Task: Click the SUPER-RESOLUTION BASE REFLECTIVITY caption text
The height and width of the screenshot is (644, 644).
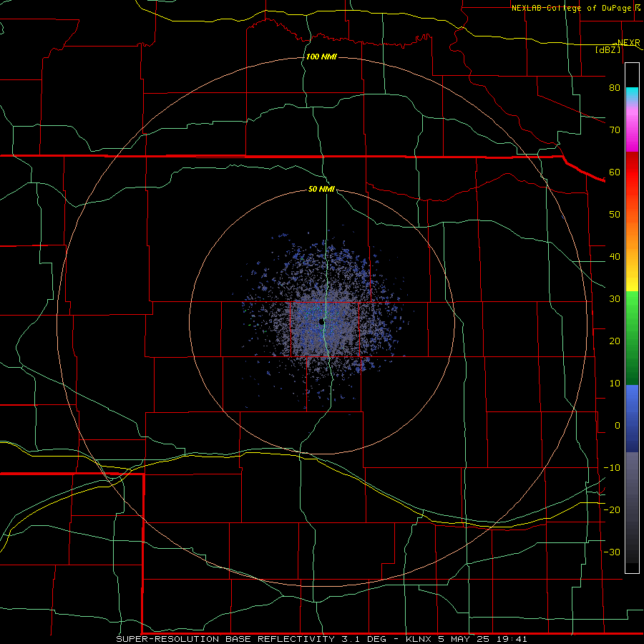Action: click(x=225, y=640)
